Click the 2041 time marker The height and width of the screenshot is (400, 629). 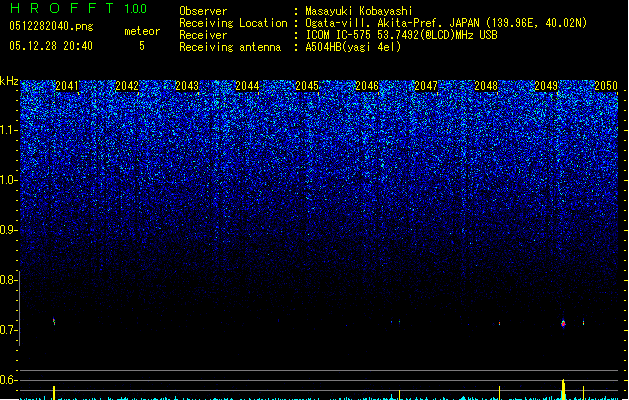click(x=67, y=86)
